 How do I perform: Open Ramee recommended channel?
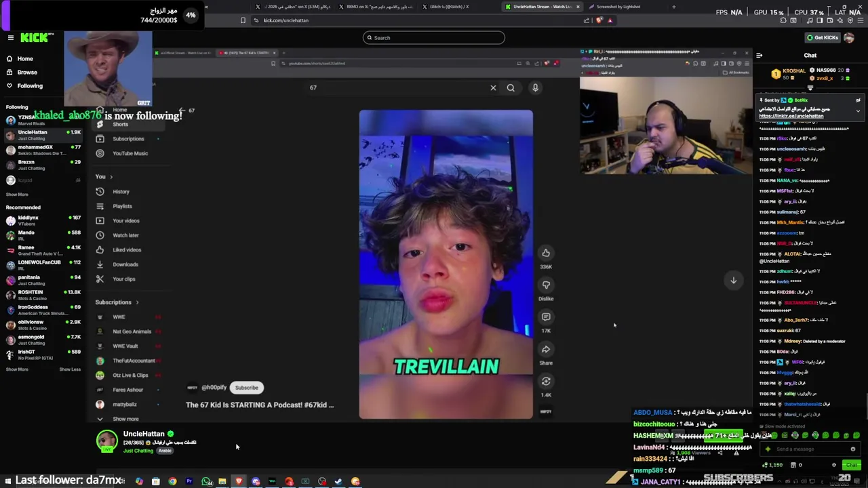click(x=43, y=250)
